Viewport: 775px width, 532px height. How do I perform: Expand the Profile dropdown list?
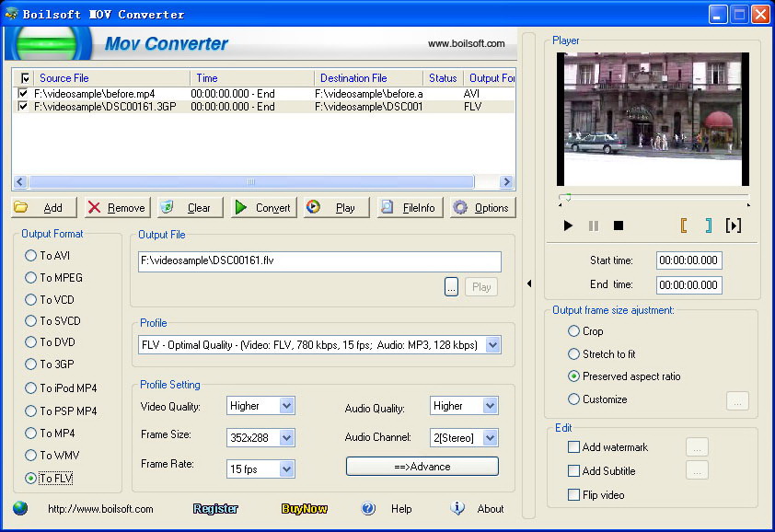coord(492,345)
